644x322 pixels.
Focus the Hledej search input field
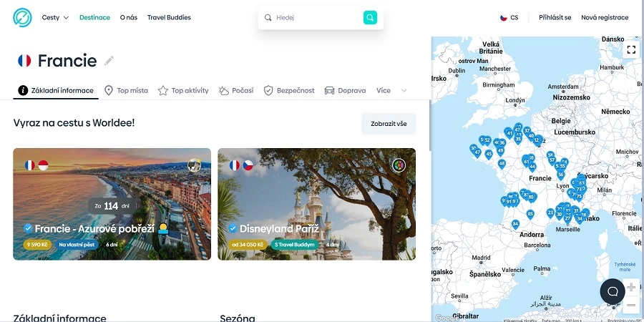[x=318, y=18]
